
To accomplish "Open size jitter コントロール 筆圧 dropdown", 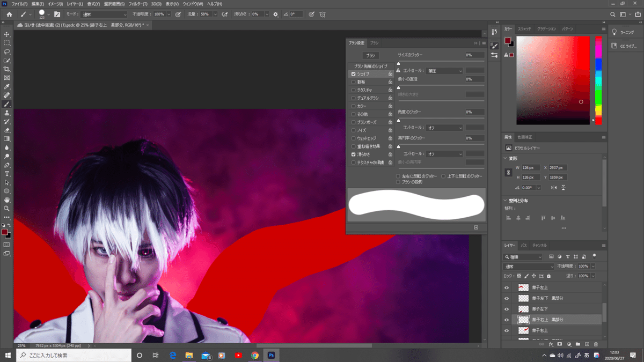I will [445, 71].
